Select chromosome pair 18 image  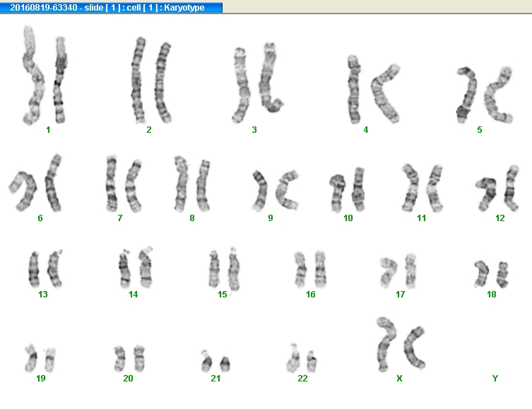491,274
